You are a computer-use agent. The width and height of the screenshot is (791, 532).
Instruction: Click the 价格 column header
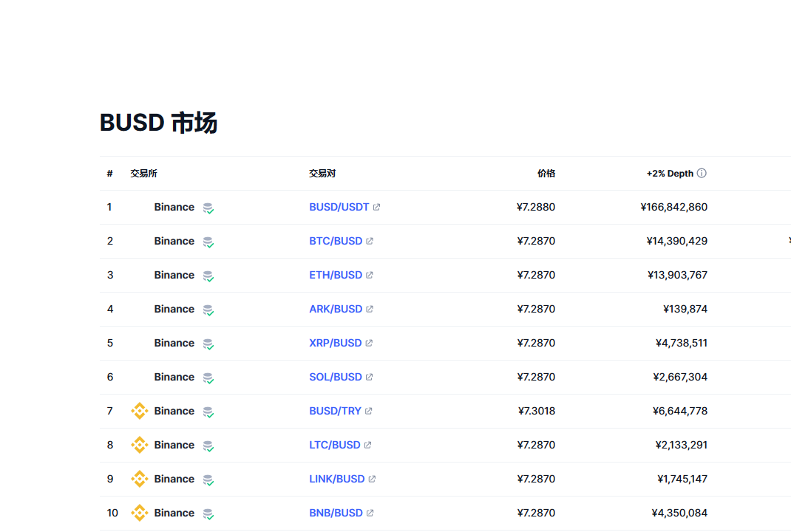[x=546, y=174]
